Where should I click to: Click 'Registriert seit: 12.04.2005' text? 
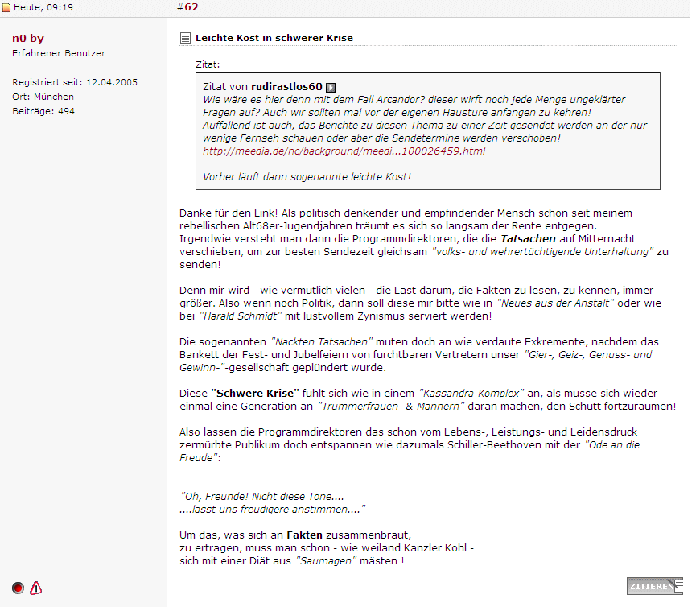click(75, 82)
